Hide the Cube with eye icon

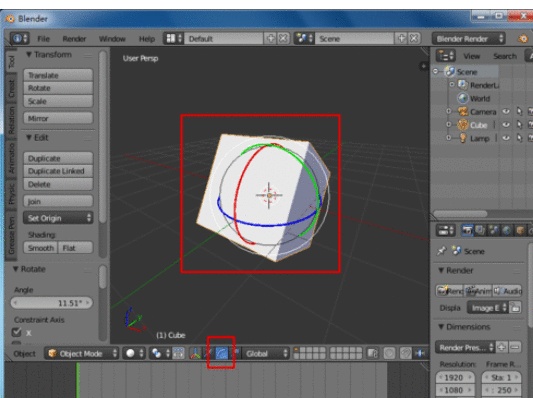point(506,124)
